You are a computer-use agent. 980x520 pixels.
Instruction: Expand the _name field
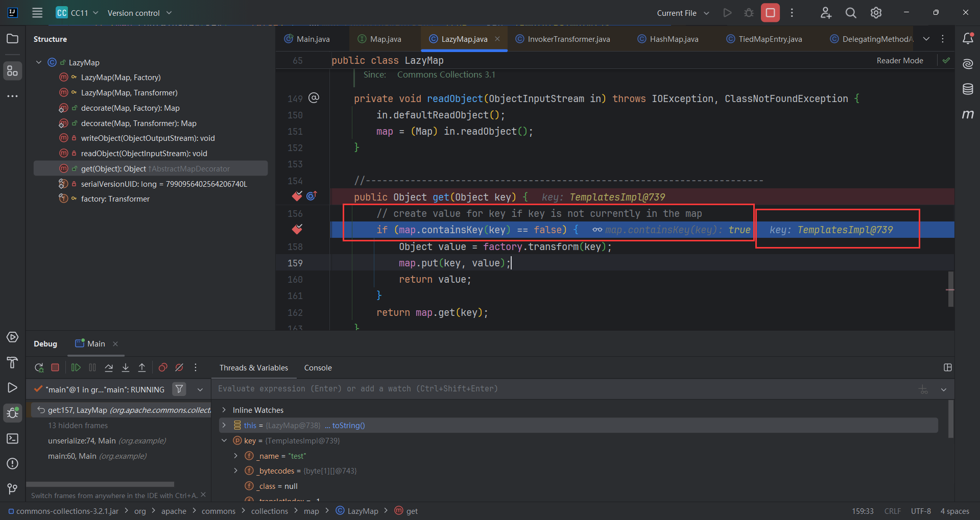pyautogui.click(x=235, y=456)
